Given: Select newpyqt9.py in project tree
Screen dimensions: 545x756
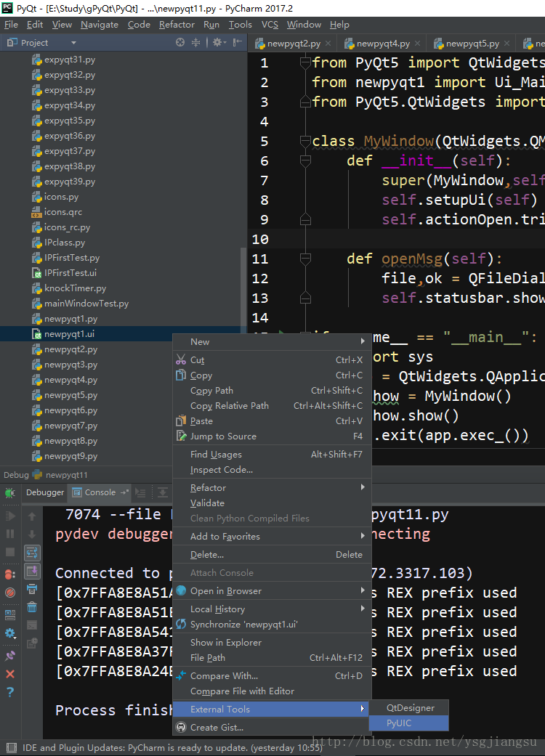Looking at the screenshot, I should (71, 456).
